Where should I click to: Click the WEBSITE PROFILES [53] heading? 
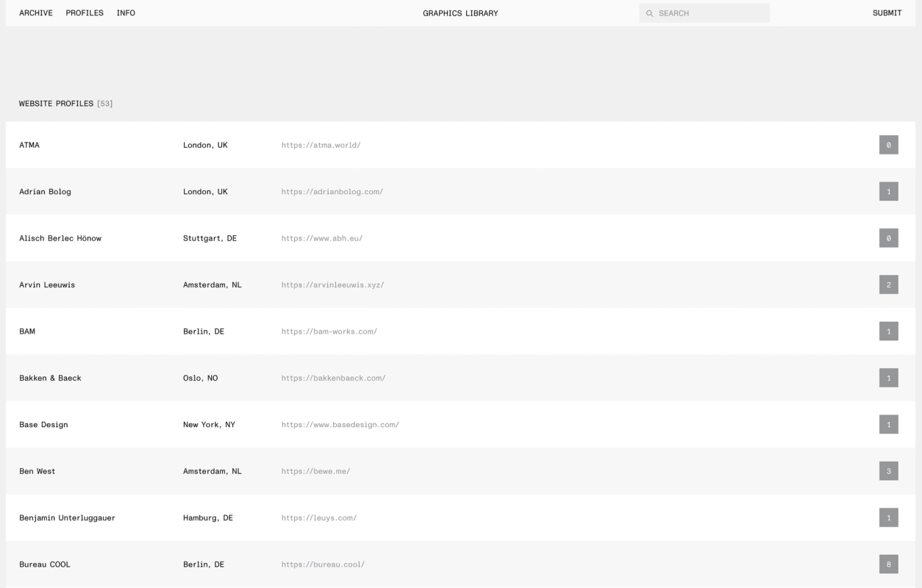(65, 104)
